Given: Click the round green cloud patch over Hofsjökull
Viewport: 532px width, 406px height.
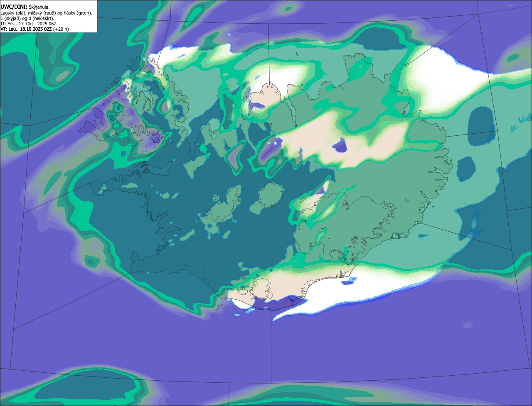Looking at the screenshot, I should [271, 195].
